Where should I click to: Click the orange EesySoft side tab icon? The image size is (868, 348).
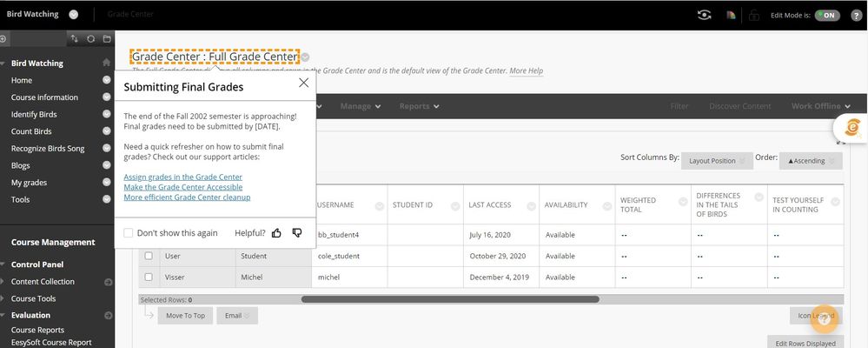pos(851,127)
